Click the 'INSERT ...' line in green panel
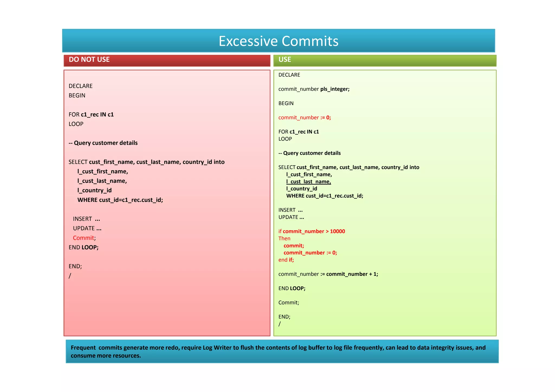This screenshot has width=555, height=392. pos(290,210)
